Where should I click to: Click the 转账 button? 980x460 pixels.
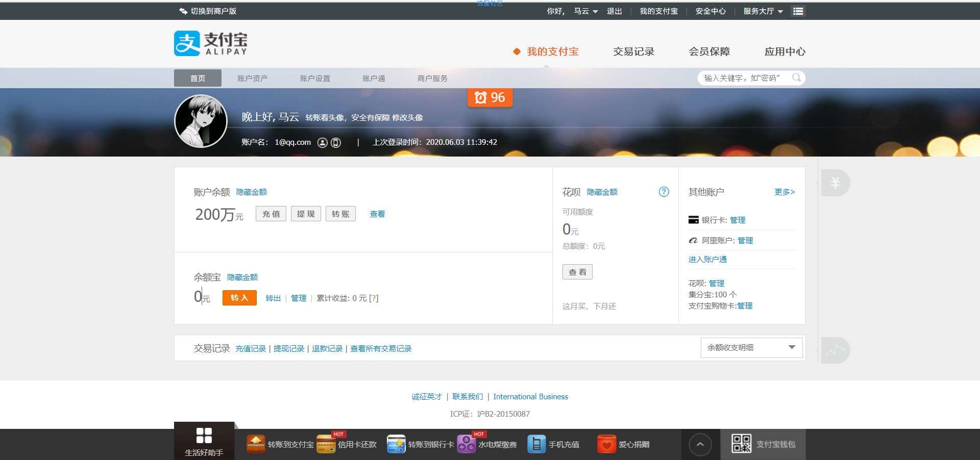pos(340,214)
